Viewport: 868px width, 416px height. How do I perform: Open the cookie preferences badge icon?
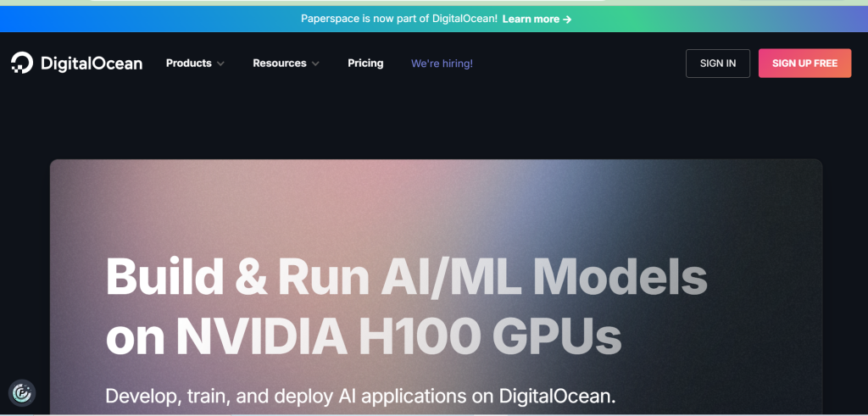tap(22, 393)
